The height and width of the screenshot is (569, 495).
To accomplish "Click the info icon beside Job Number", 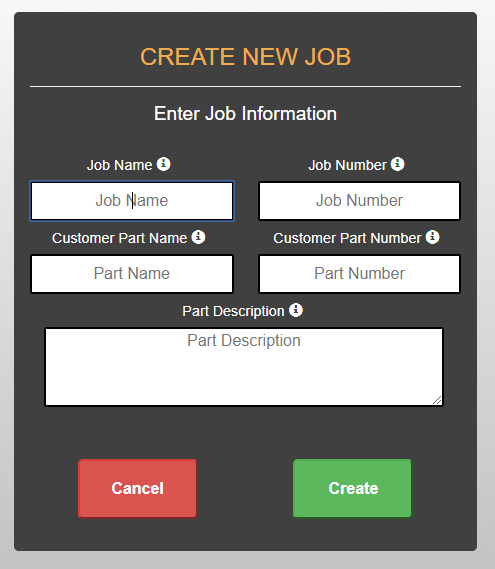I will [397, 164].
